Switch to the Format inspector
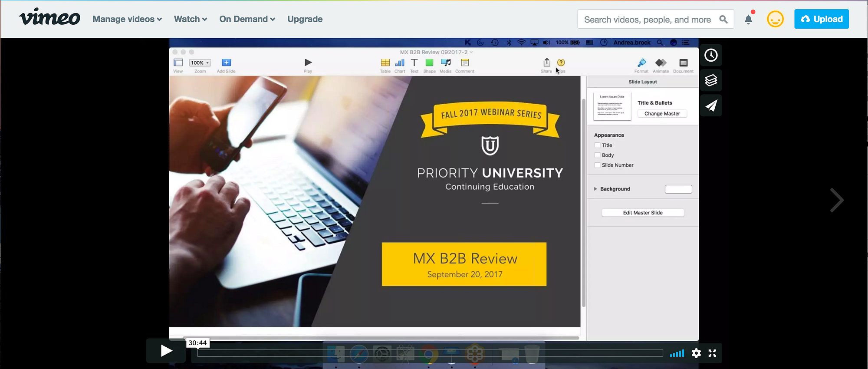 coord(641,65)
